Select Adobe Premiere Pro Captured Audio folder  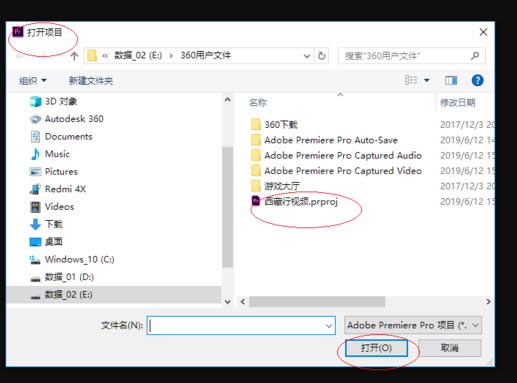[343, 155]
